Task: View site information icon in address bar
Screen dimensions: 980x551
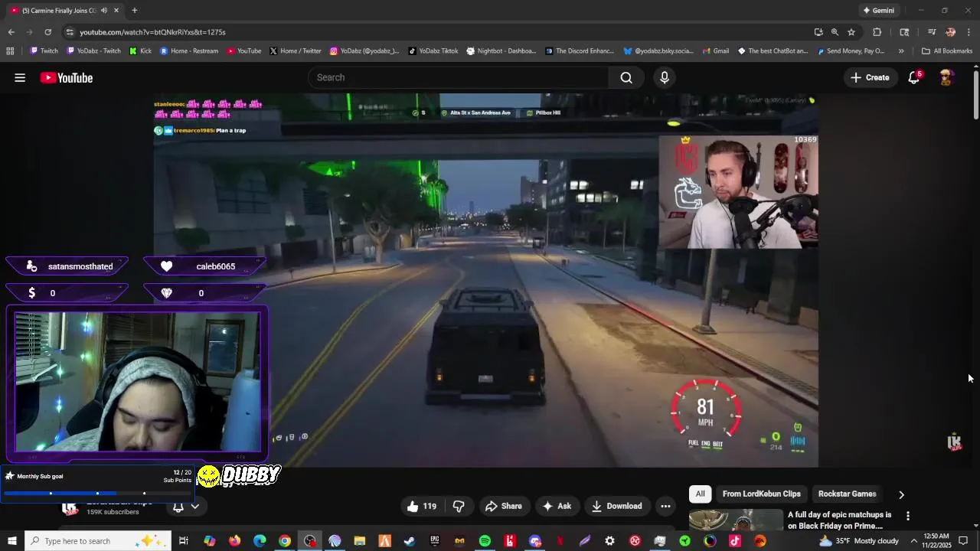Action: click(70, 32)
